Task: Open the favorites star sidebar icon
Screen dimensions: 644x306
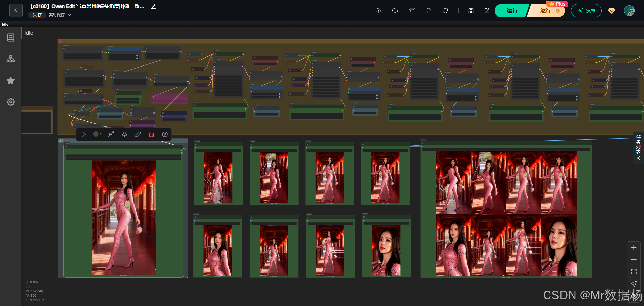Action: 11,80
